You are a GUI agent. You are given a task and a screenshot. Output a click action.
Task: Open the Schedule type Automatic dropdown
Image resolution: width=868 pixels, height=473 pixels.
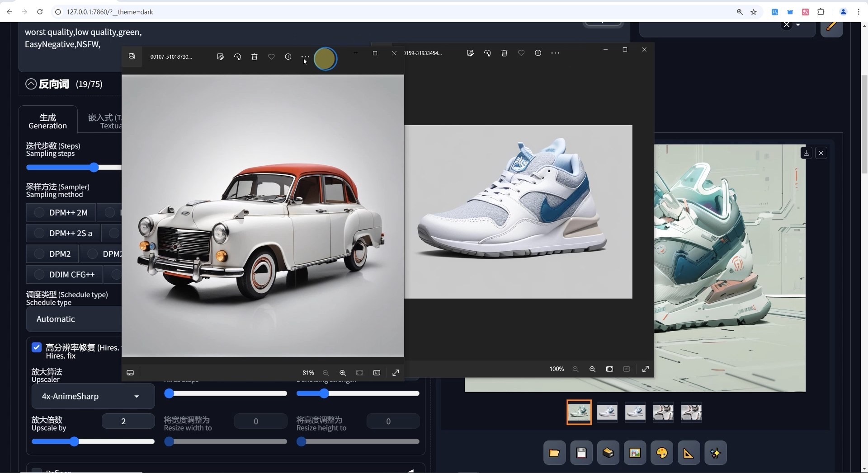74,319
